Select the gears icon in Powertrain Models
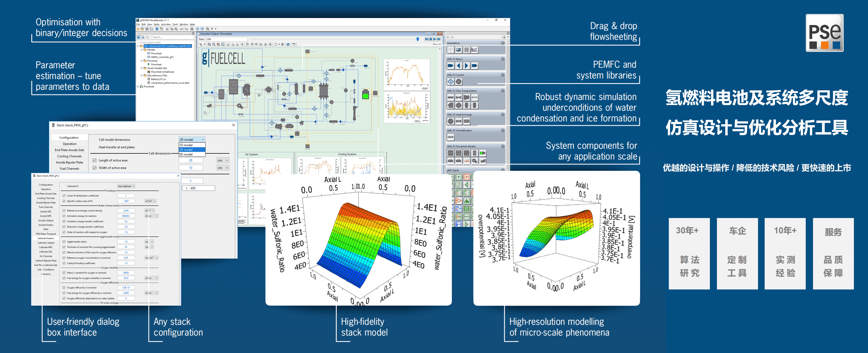 [474, 161]
